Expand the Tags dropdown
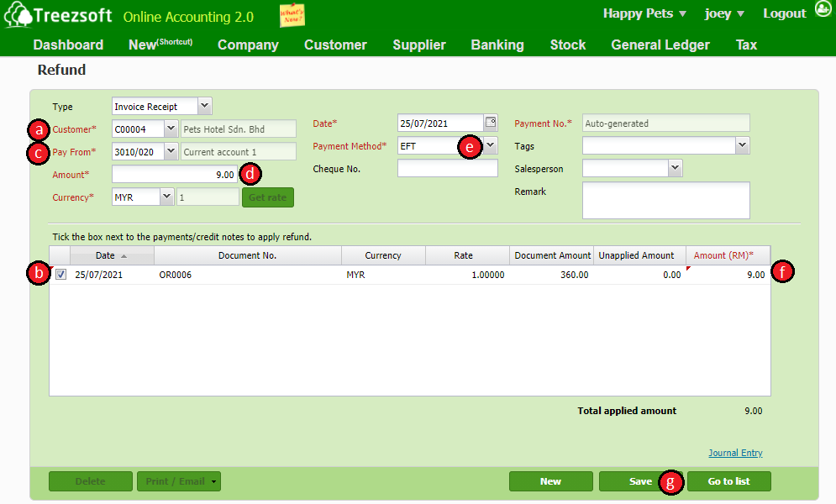 [742, 145]
